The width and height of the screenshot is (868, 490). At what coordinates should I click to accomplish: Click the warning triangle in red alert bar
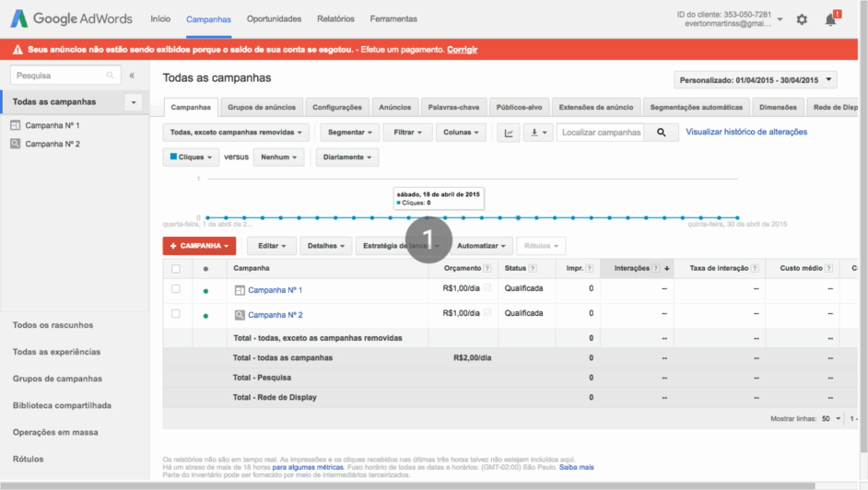tap(18, 50)
